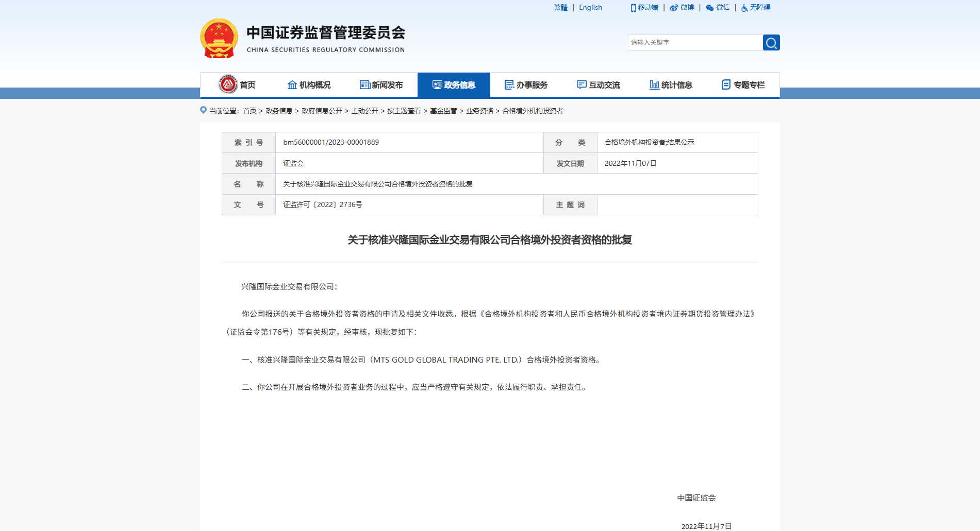Select document number 证监许可〔2022〕2736号
Viewport: 980px width, 531px height.
click(x=323, y=204)
